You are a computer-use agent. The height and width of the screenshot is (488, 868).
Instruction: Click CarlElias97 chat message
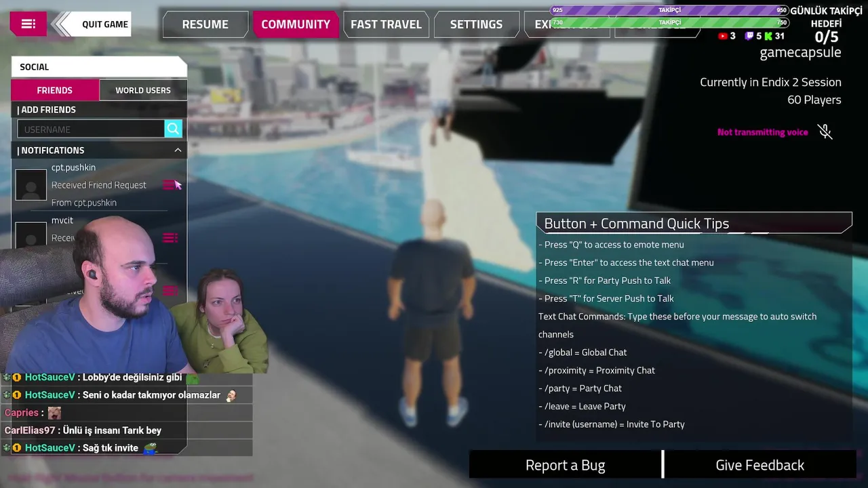pyautogui.click(x=83, y=430)
